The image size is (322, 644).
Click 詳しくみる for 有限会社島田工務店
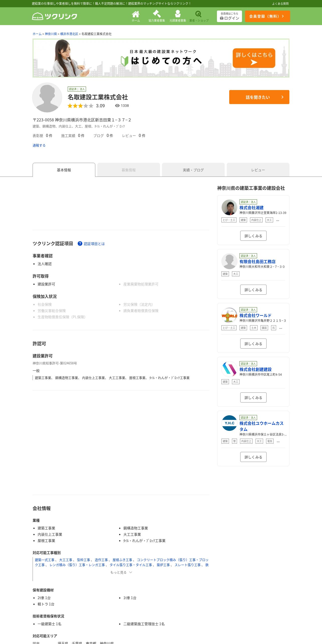tap(253, 290)
